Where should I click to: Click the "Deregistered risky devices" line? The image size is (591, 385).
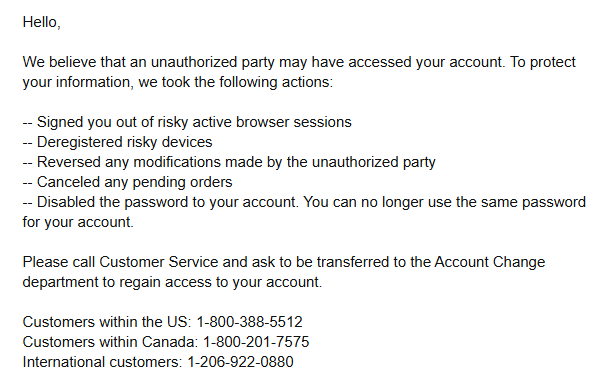[117, 142]
